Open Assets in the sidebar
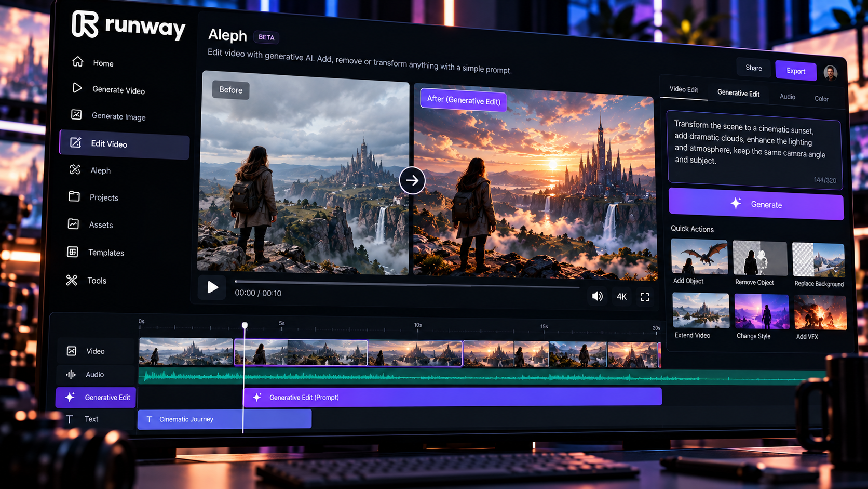The width and height of the screenshot is (868, 489). point(90,224)
